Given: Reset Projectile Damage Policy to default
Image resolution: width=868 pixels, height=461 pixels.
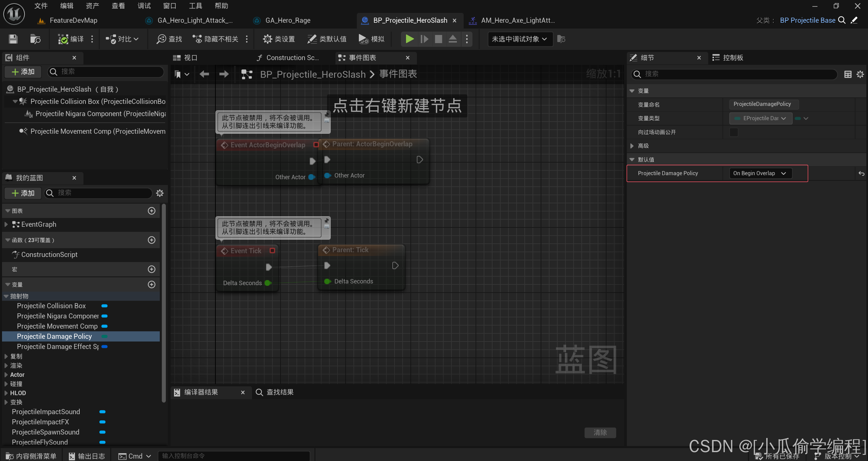Looking at the screenshot, I should point(861,173).
